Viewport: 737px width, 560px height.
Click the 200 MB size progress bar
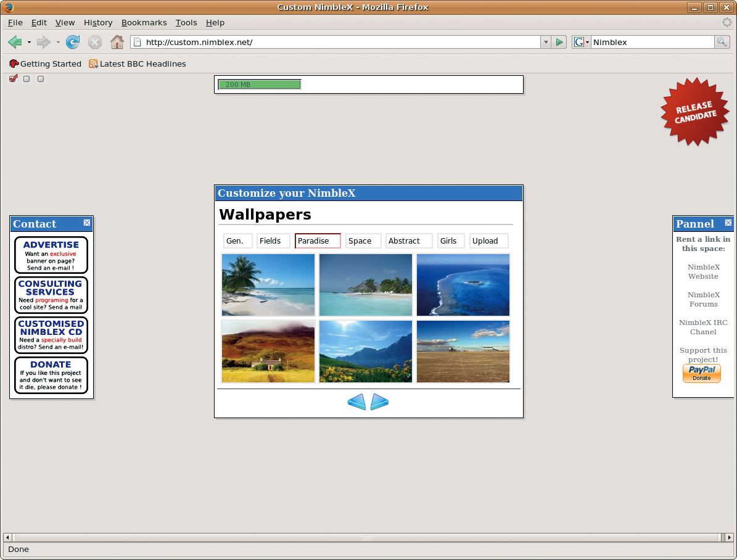click(x=260, y=84)
